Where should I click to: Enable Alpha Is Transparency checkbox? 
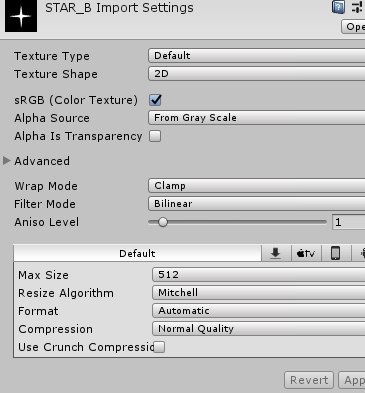pos(155,136)
